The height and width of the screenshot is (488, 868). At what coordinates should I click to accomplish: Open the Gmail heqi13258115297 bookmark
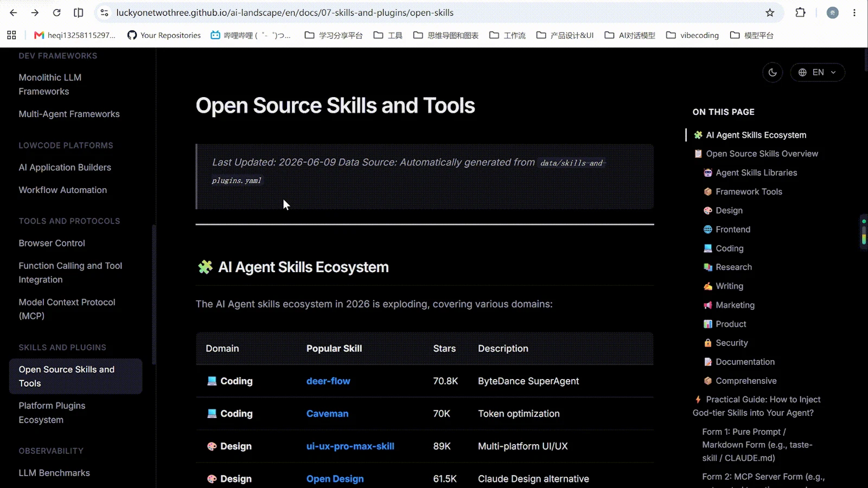pos(75,35)
